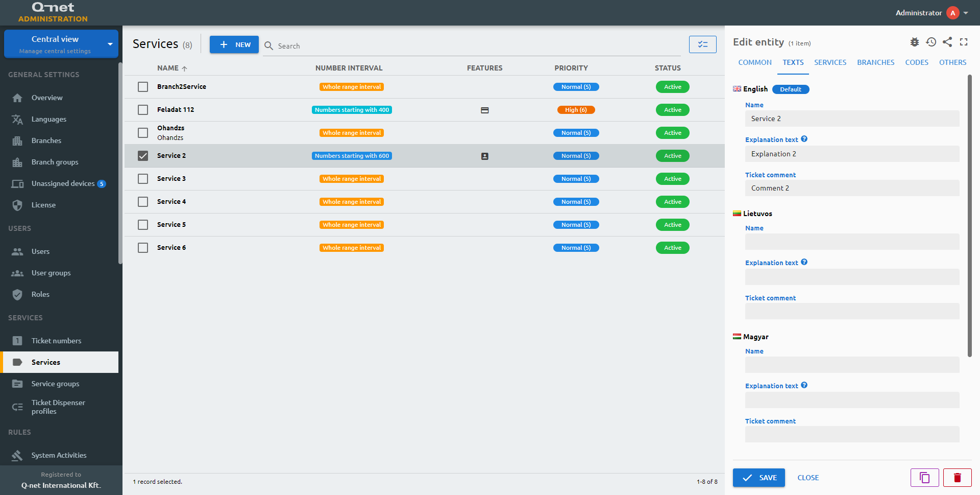Open Ticket Dispenser profiles in sidebar
The width and height of the screenshot is (980, 495).
click(x=59, y=407)
